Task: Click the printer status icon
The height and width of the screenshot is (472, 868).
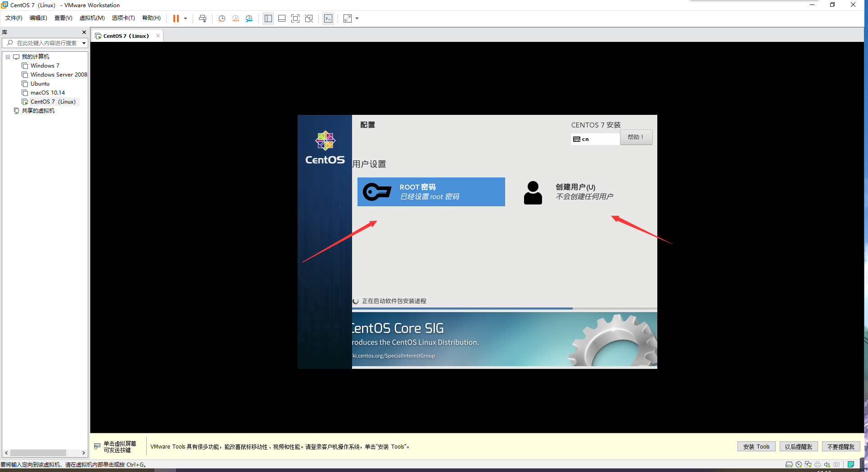Action: pos(818,464)
